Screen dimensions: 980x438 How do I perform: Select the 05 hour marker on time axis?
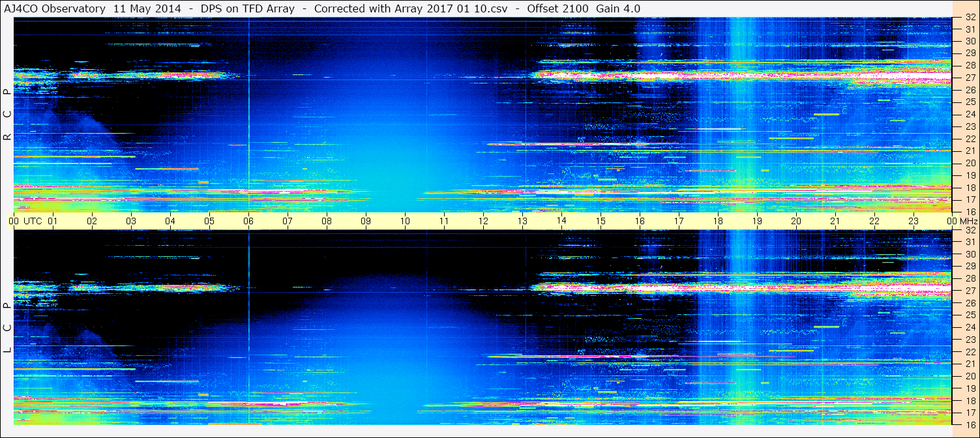[x=209, y=221]
